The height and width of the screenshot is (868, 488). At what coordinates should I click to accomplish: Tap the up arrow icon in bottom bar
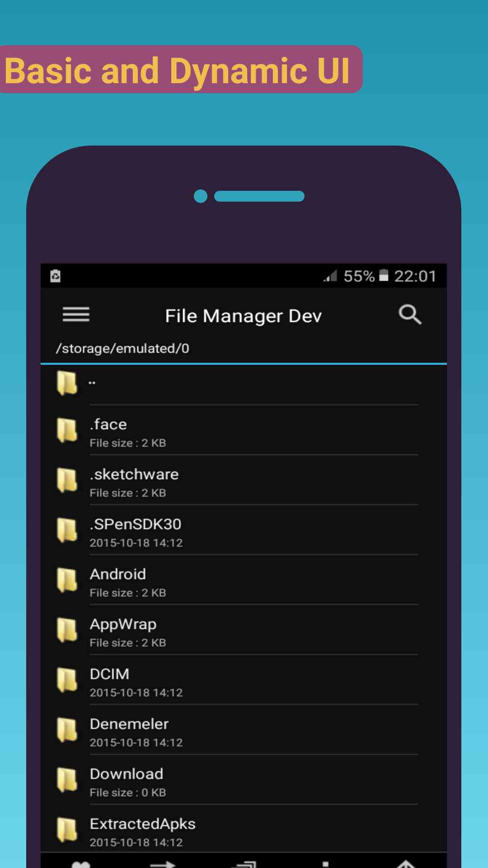click(x=406, y=863)
